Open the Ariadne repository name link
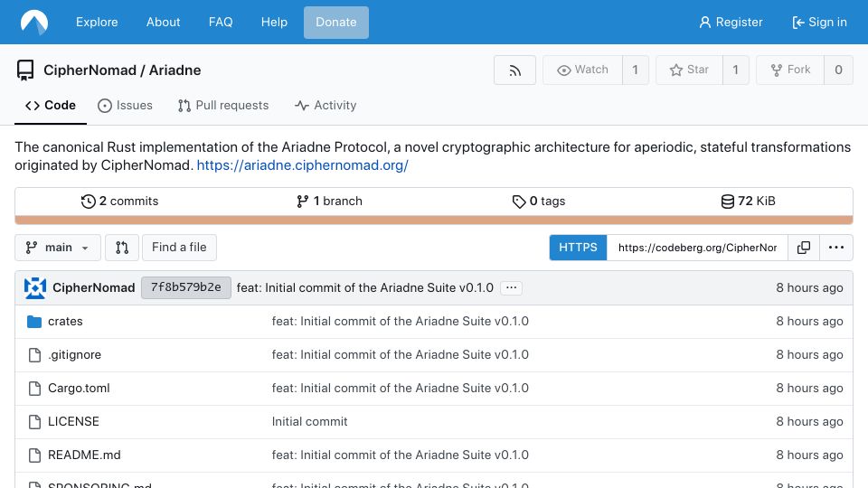This screenshot has width=868, height=488. (x=175, y=70)
